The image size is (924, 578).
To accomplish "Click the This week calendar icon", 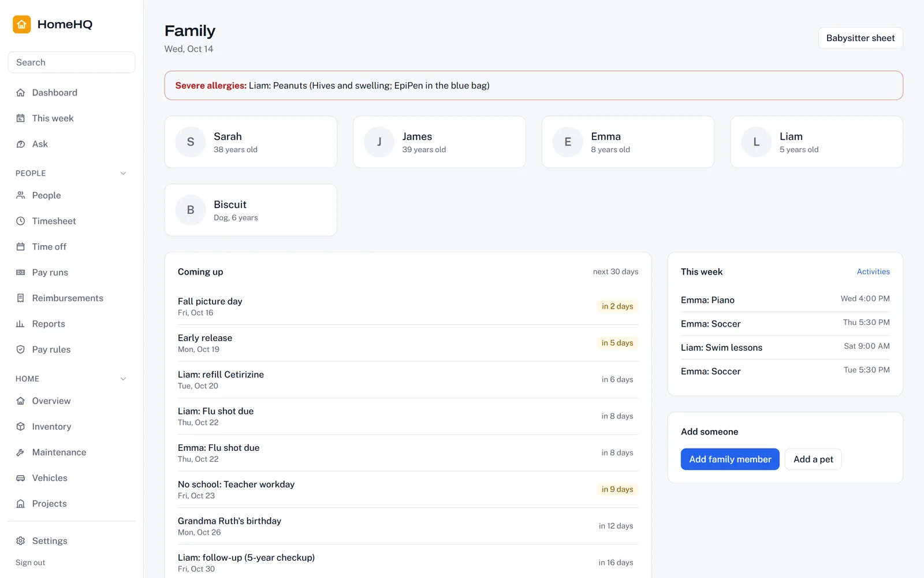I will 21,118.
